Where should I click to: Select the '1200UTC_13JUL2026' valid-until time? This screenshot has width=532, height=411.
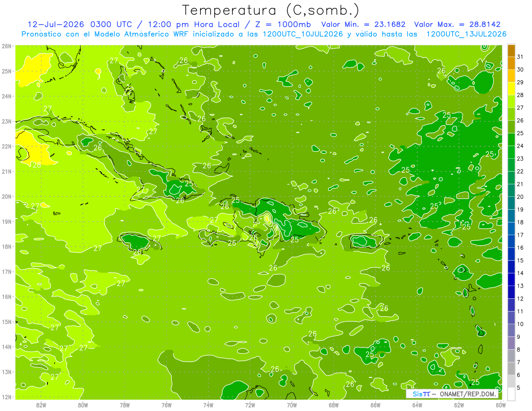(466, 34)
